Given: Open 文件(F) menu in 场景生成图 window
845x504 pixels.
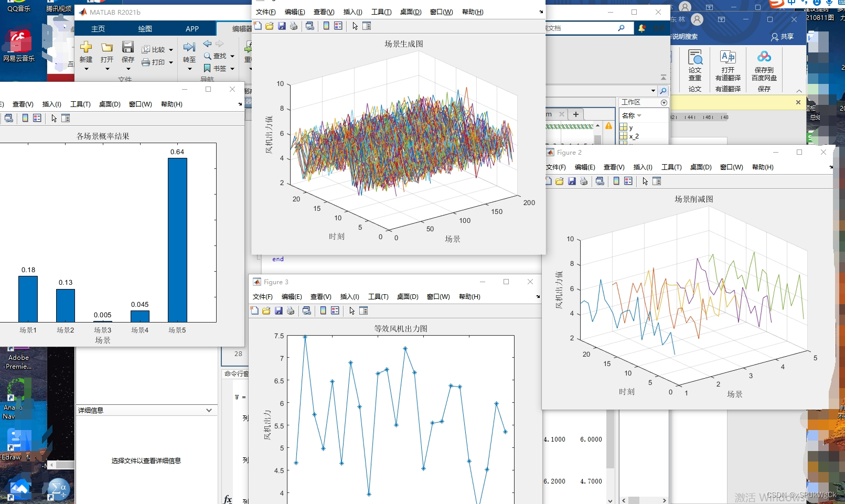Looking at the screenshot, I should 266,12.
